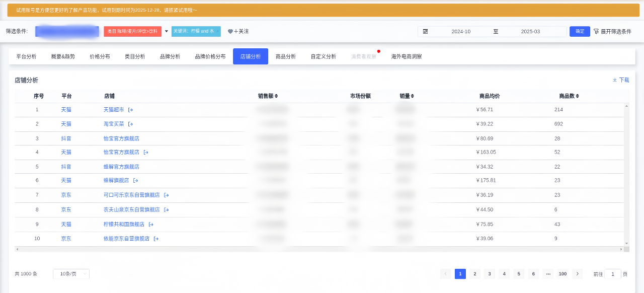Open external link icon for 天猫超市

(x=130, y=110)
